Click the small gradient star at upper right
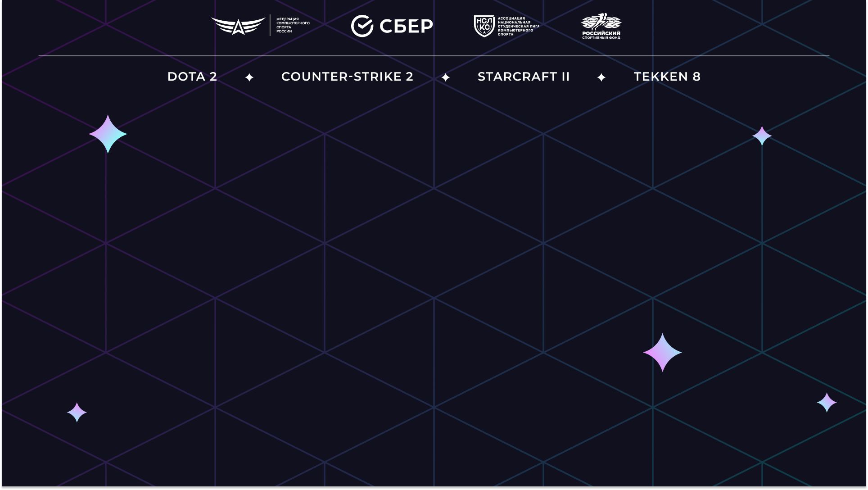This screenshot has width=868, height=490. click(x=762, y=136)
